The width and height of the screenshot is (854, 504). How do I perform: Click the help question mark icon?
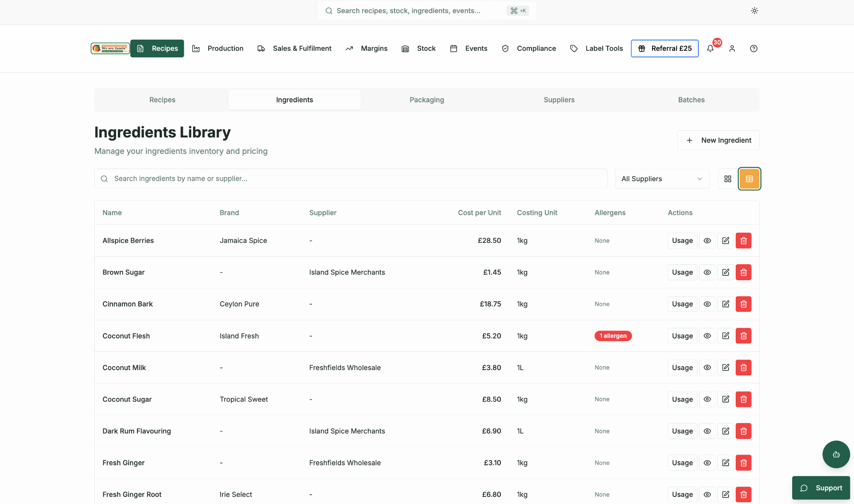(753, 48)
